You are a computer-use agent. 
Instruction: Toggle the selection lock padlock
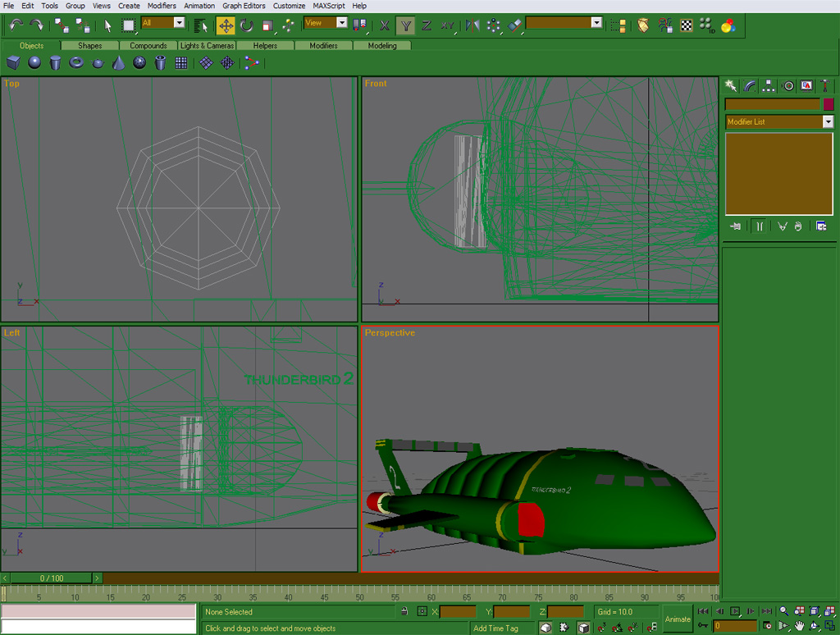(x=404, y=611)
